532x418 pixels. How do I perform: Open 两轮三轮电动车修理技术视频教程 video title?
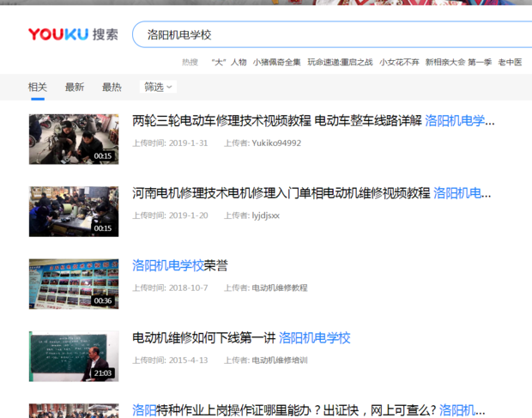pos(313,120)
